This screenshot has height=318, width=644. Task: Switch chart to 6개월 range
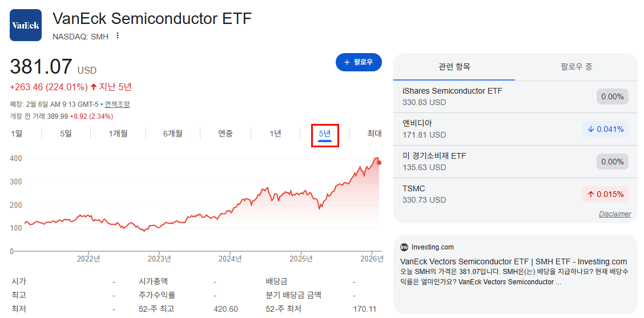pyautogui.click(x=172, y=134)
